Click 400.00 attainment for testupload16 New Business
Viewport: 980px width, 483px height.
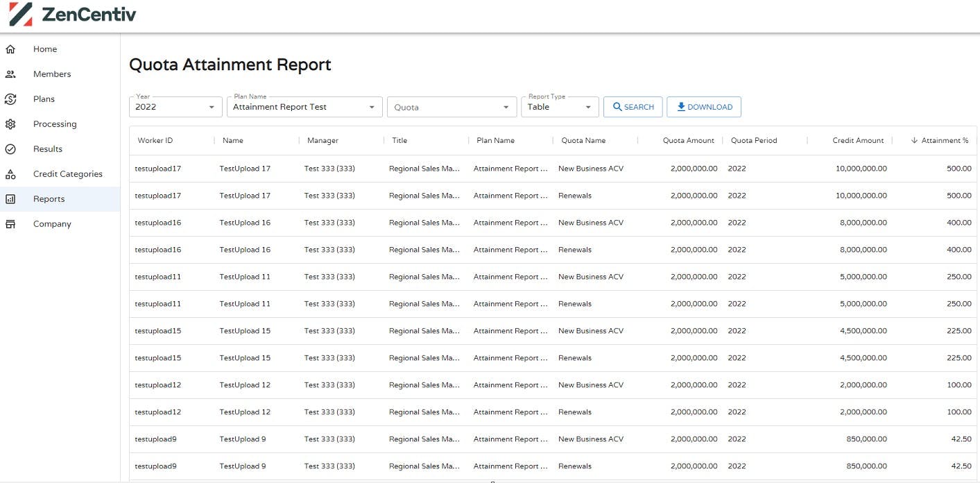click(x=959, y=223)
